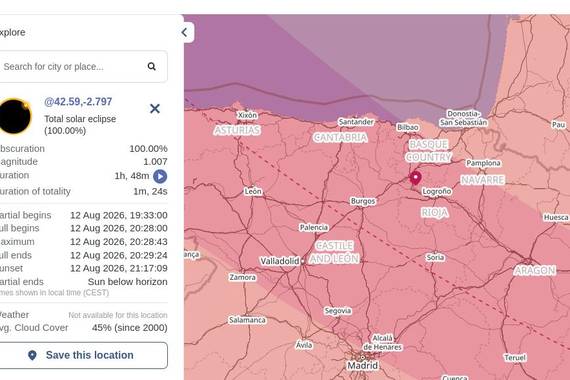Click the magnitude value 1.007

click(x=155, y=162)
